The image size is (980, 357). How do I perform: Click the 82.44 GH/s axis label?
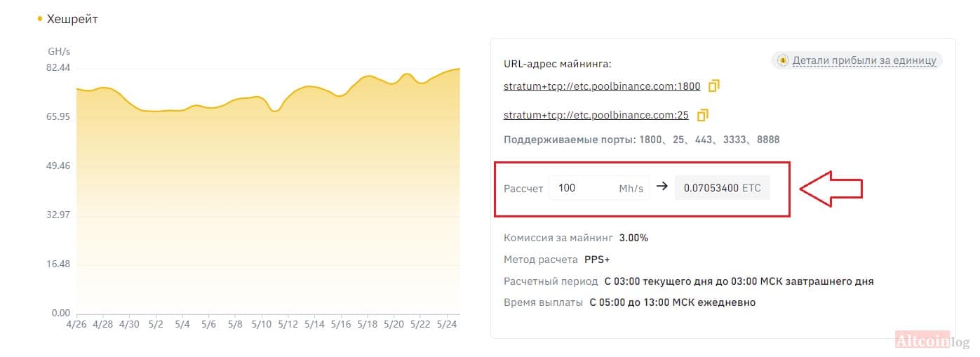point(59,68)
